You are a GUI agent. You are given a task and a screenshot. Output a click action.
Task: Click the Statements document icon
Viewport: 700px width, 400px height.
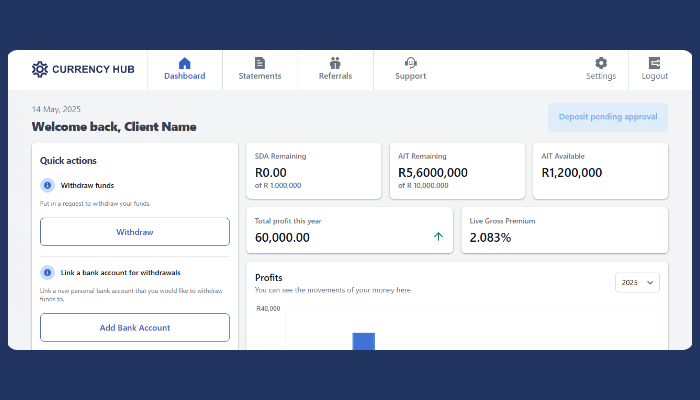(x=260, y=63)
